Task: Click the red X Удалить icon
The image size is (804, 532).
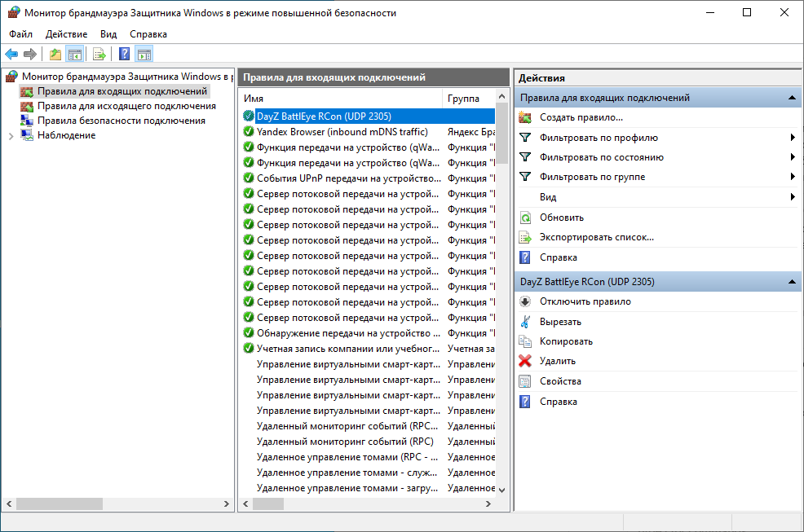Action: coord(525,361)
